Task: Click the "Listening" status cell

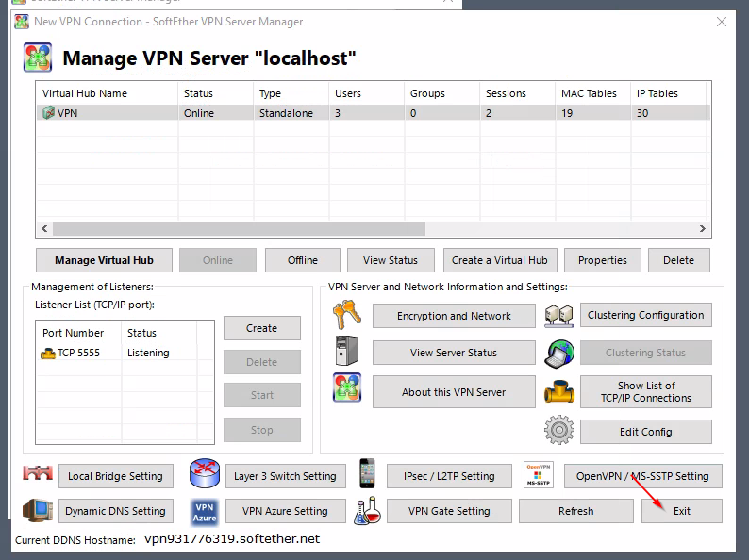Action: 148,353
